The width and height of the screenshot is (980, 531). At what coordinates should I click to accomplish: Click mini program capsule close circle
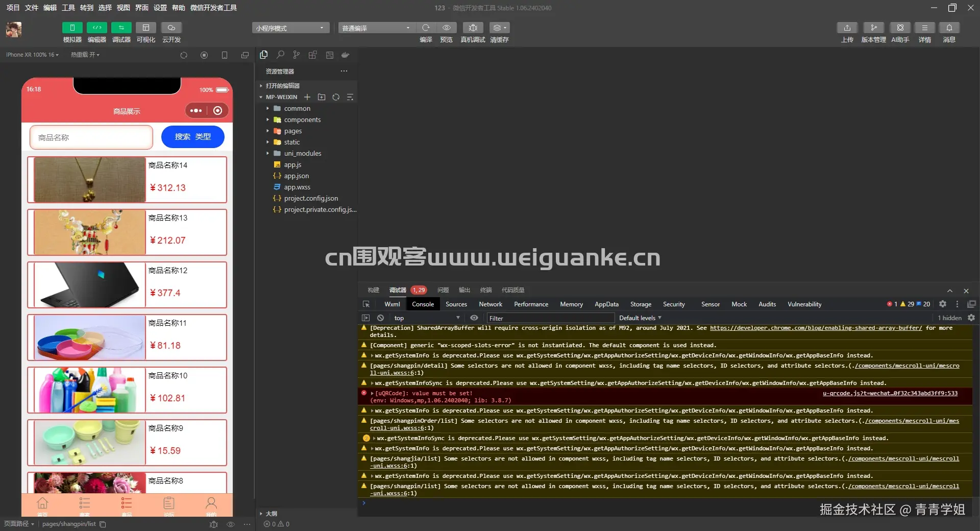(218, 111)
